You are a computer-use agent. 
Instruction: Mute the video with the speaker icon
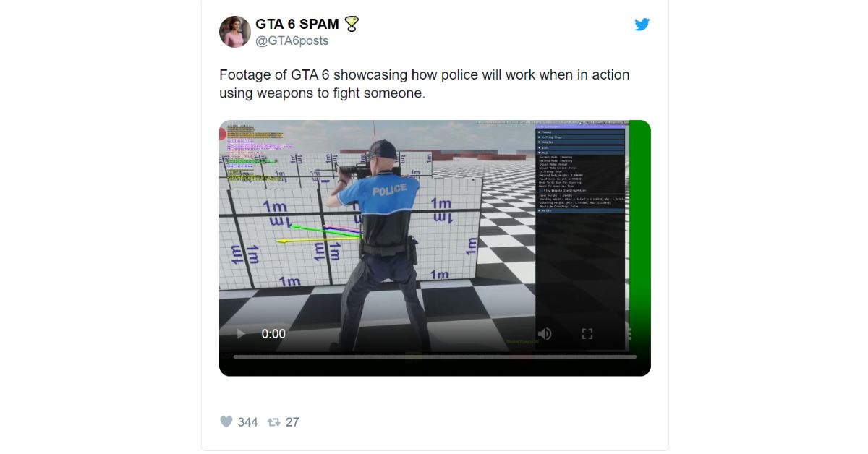pos(545,334)
